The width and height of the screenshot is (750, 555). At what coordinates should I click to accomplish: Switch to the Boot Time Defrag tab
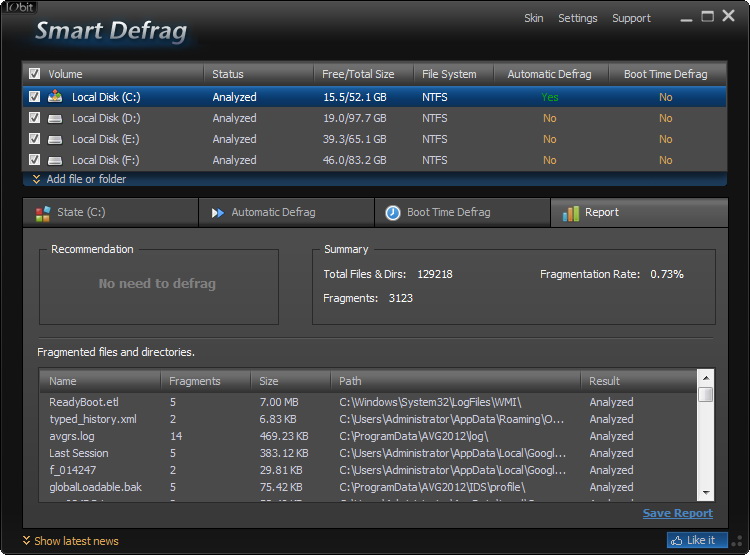pos(462,212)
